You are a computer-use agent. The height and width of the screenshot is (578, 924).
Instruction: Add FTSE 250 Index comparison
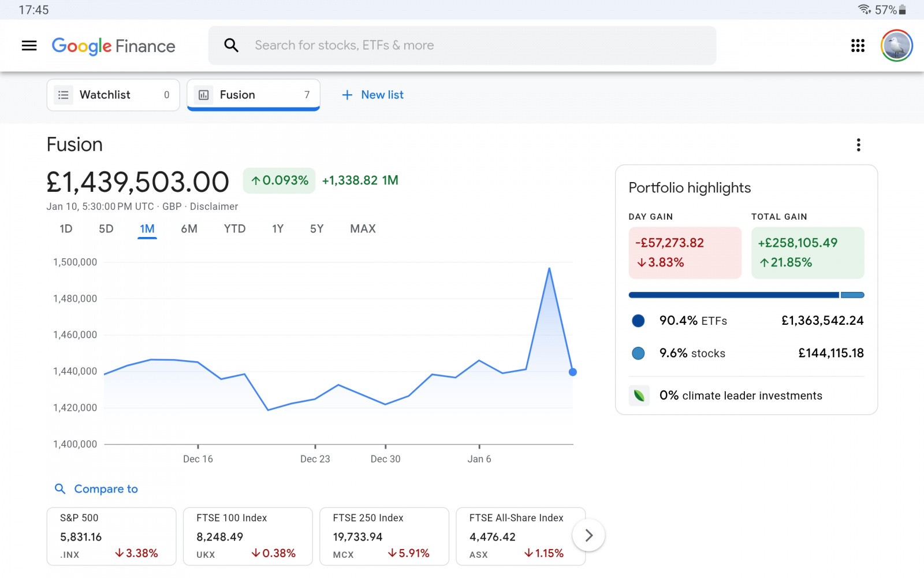pos(384,536)
